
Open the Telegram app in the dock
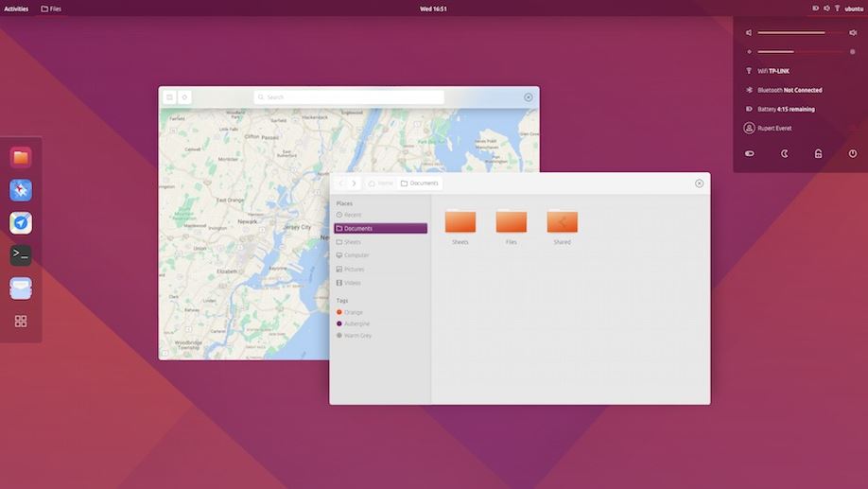tap(21, 222)
